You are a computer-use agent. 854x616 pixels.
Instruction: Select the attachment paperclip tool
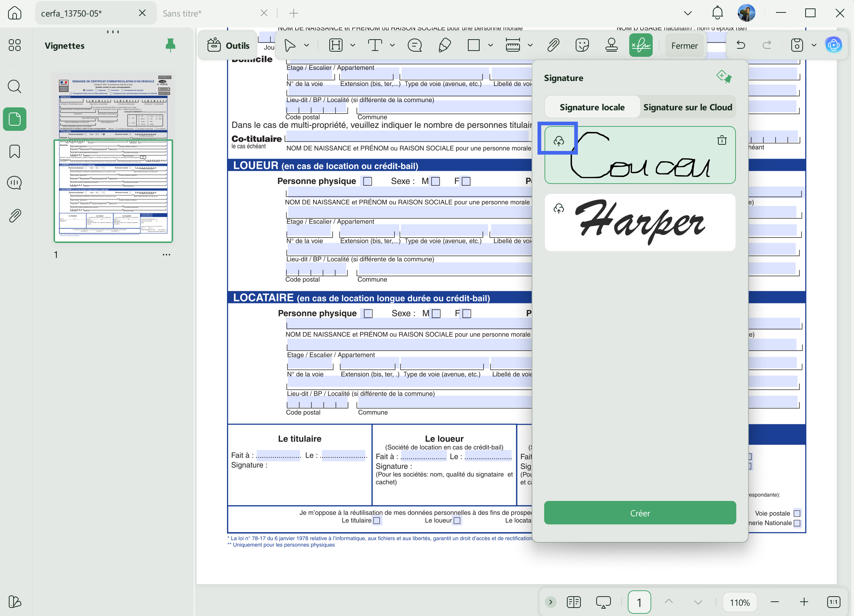click(x=553, y=45)
